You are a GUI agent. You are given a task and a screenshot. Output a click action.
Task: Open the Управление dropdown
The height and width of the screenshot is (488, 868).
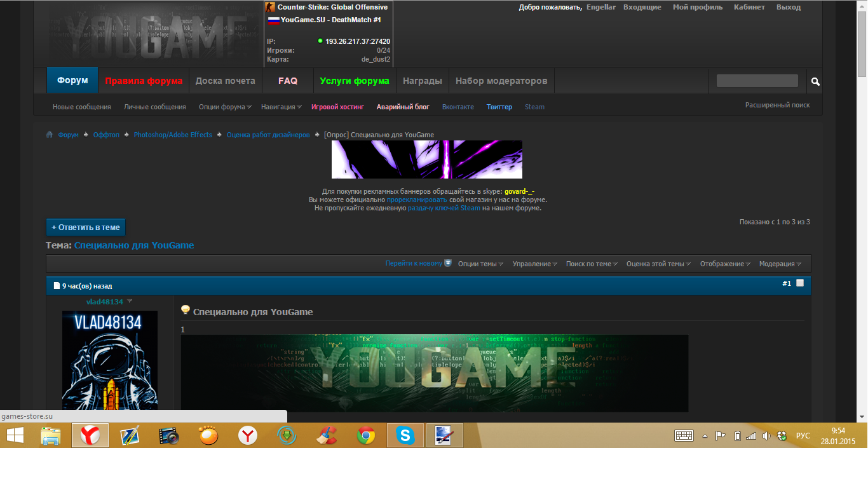pos(535,264)
